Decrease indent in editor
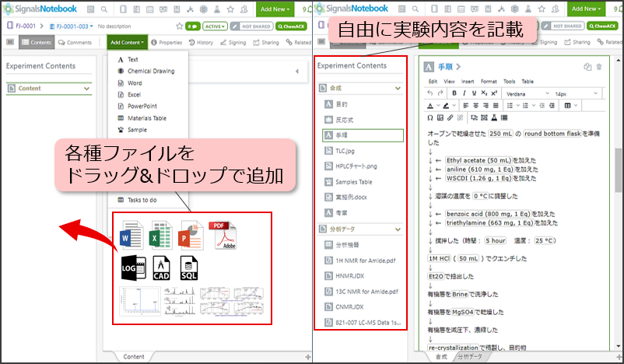 (542, 106)
